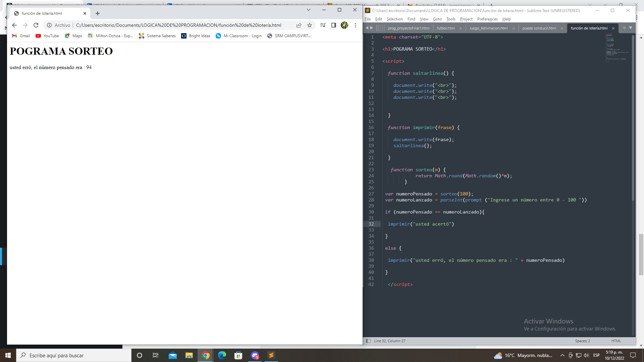Show hidden tray icons chevron
644x362 pixels.
point(562,355)
